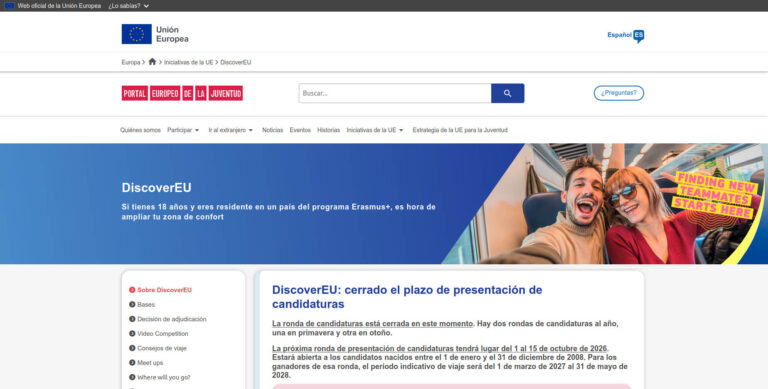
Task: Click bullet icon beside Consejos de viaje
Action: (132, 348)
